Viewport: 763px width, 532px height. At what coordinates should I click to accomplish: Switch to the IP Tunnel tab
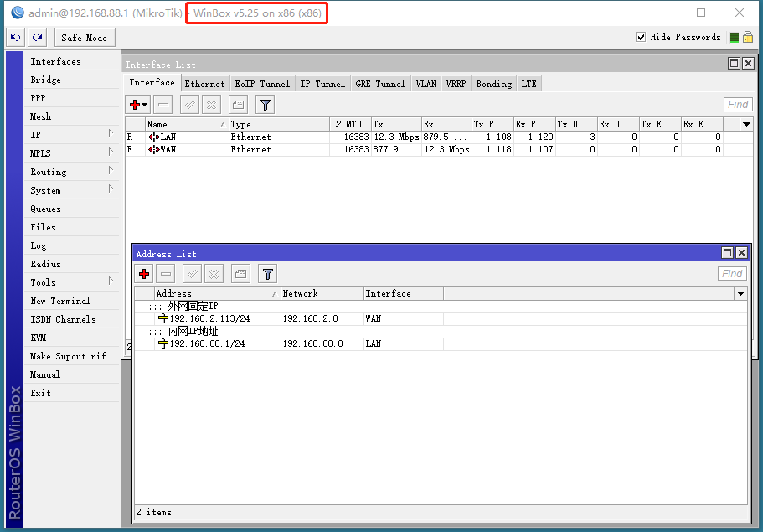click(x=322, y=84)
